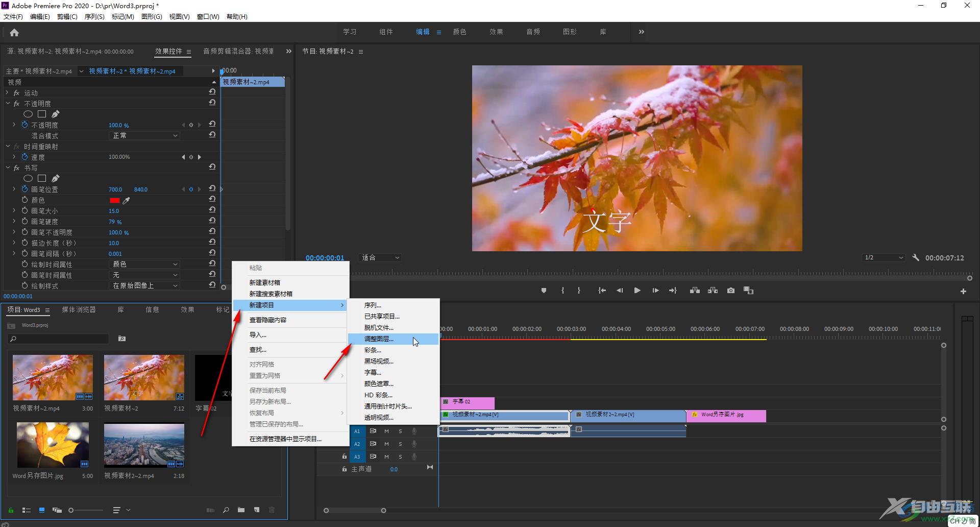This screenshot has height=527, width=980.
Task: Step forward one frame
Action: pos(655,291)
